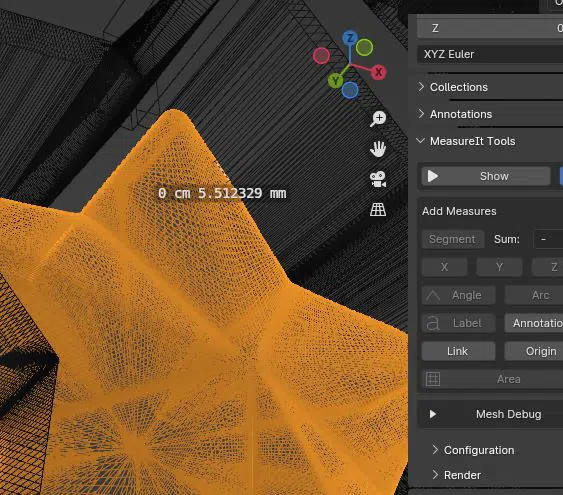Click the blue Z axis gizmo

point(350,38)
